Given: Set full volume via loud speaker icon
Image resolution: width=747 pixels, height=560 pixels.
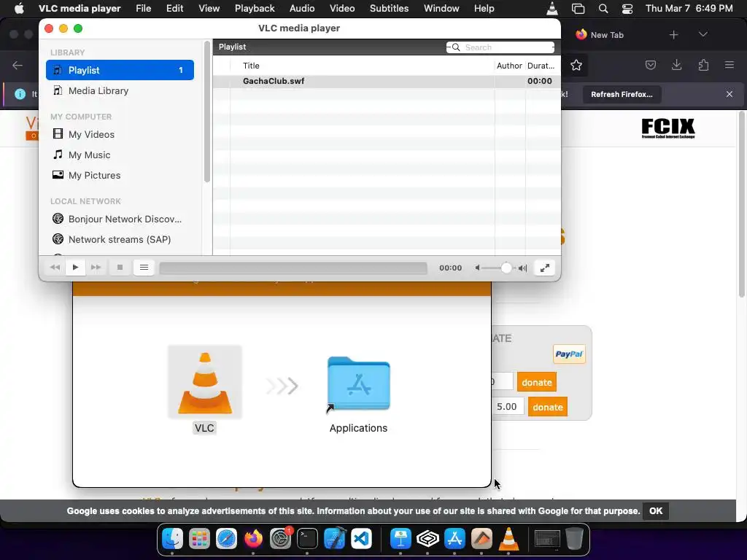Looking at the screenshot, I should [522, 268].
